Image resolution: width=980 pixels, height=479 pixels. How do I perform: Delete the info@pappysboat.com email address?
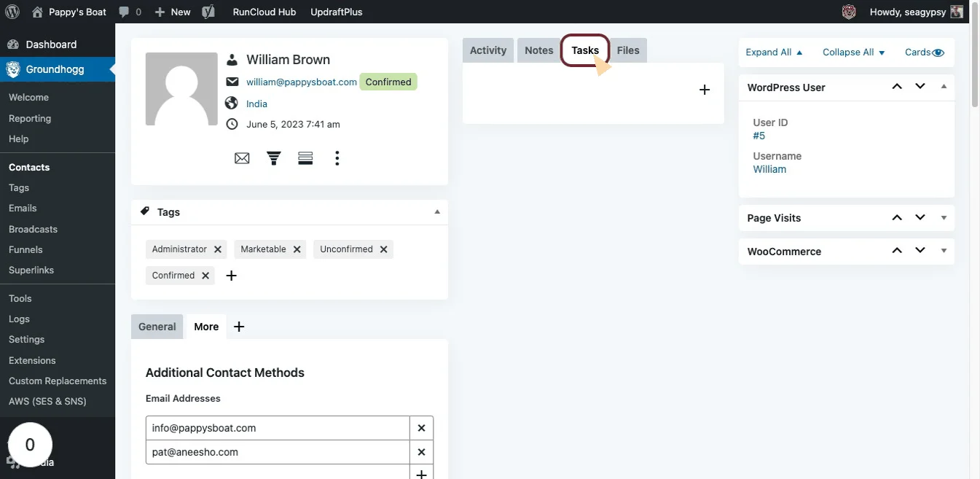(x=421, y=428)
